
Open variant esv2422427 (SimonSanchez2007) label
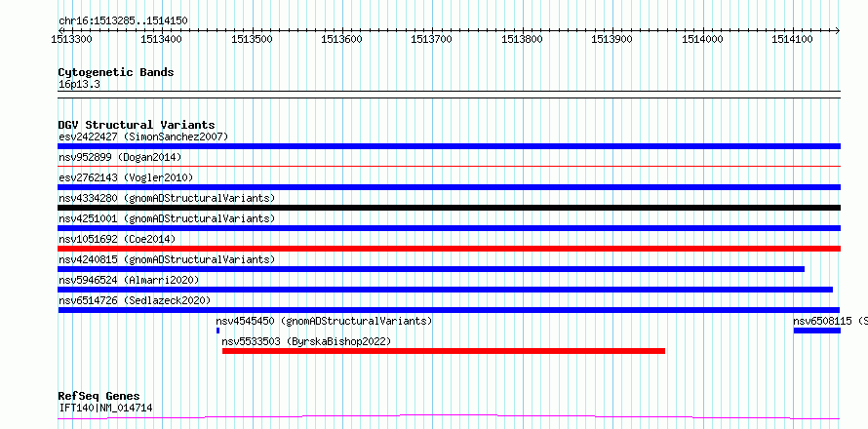[143, 136]
